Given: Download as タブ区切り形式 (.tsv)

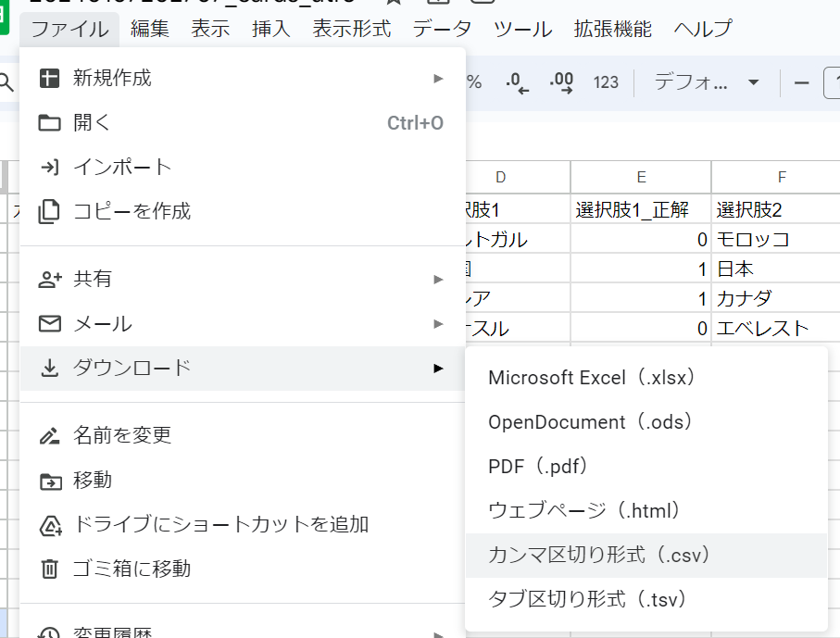Looking at the screenshot, I should coord(646,599).
